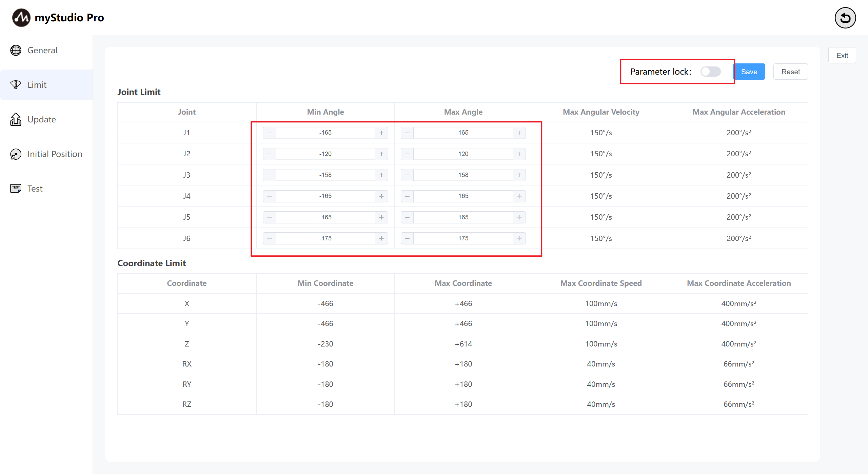
Task: Click the Update upload icon
Action: click(x=16, y=119)
